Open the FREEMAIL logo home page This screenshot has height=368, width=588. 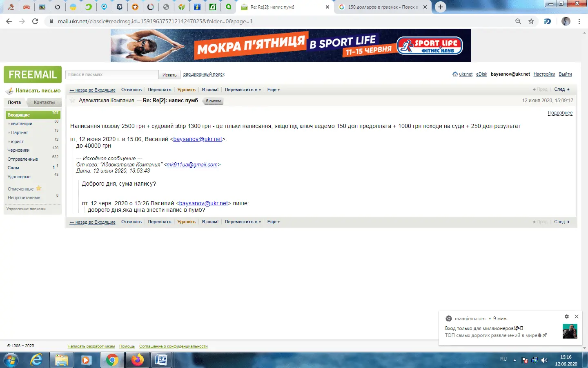(32, 74)
